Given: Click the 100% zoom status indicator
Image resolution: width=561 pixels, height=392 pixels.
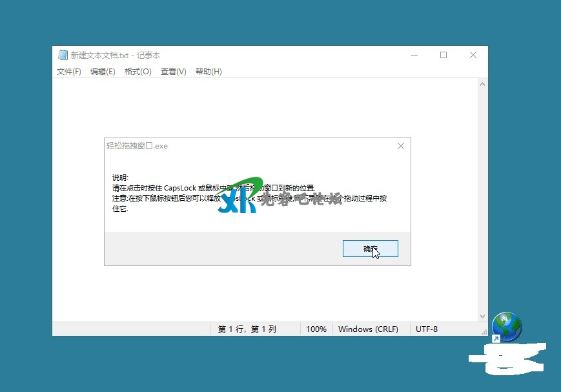Looking at the screenshot, I should 316,329.
